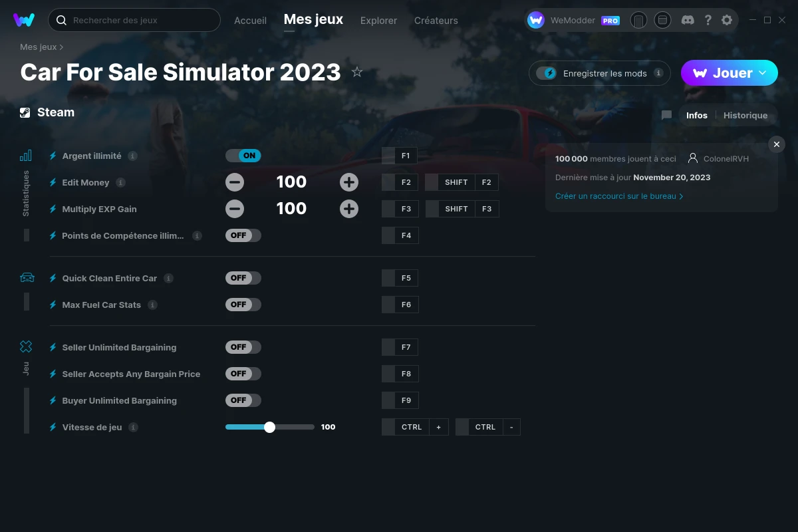Open Créateurs tab
The image size is (798, 532).
coord(436,21)
